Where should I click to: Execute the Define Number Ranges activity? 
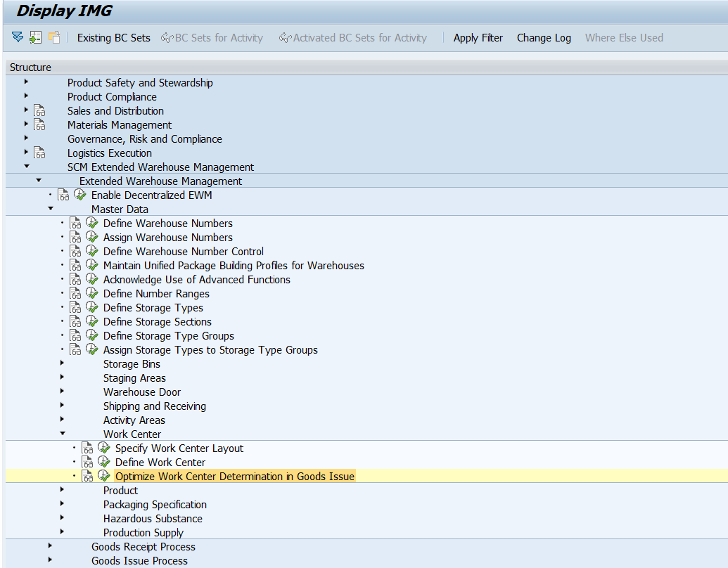click(x=92, y=293)
